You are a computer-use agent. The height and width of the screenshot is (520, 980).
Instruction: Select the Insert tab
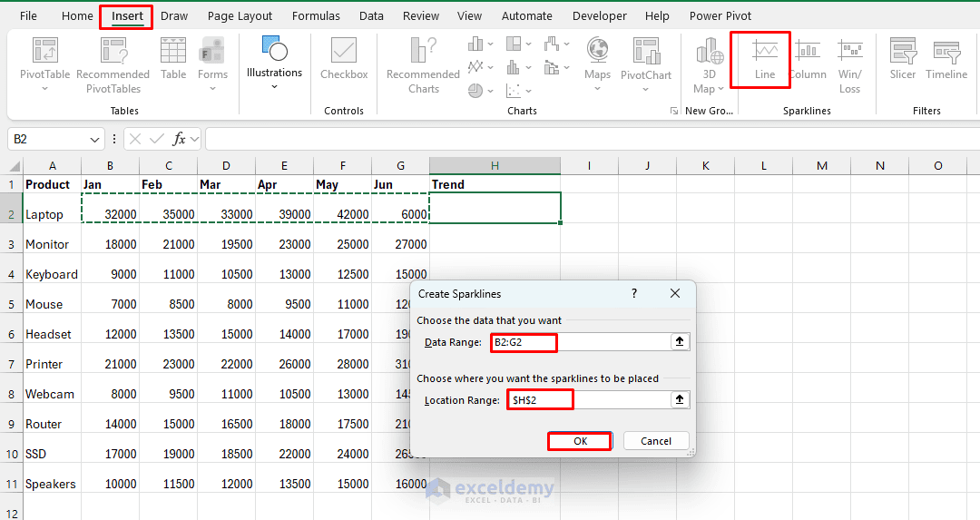tap(127, 15)
